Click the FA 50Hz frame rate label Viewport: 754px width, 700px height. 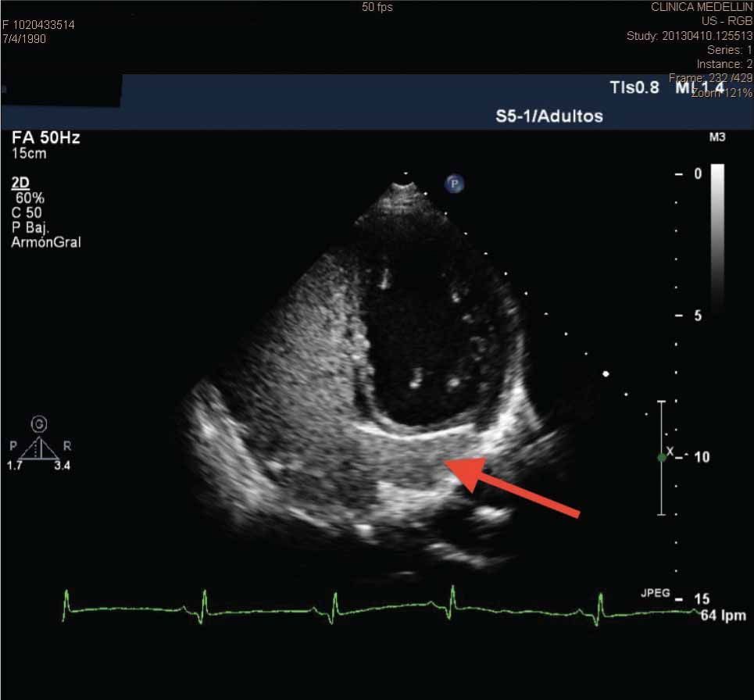tap(46, 138)
